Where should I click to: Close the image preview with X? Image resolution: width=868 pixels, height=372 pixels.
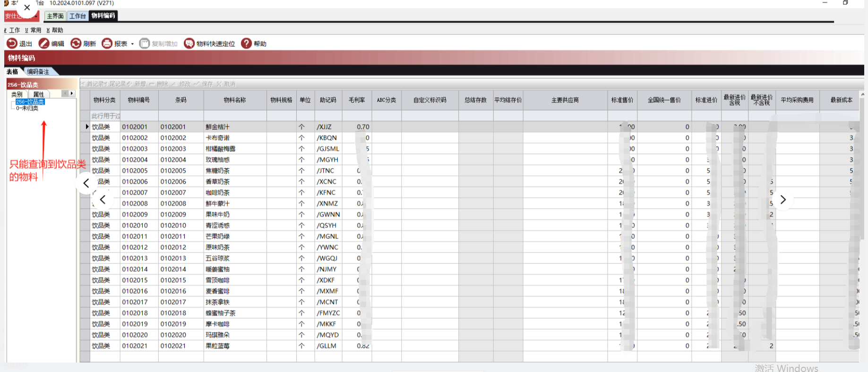[27, 8]
